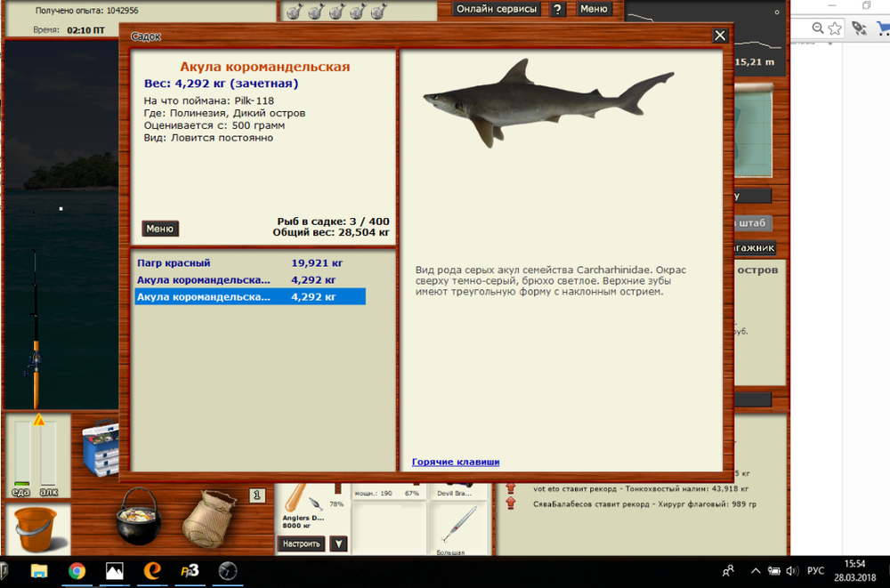
Task: Open Онлайн сервисы menu
Action: [x=498, y=9]
